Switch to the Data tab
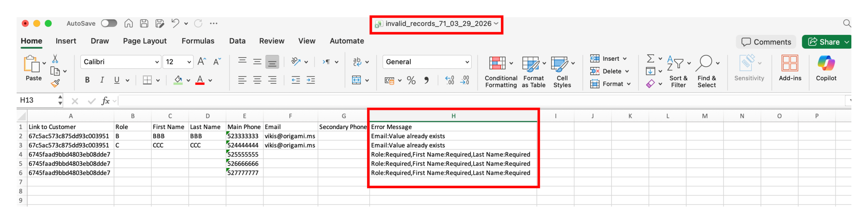The height and width of the screenshot is (223, 868). coord(237,41)
